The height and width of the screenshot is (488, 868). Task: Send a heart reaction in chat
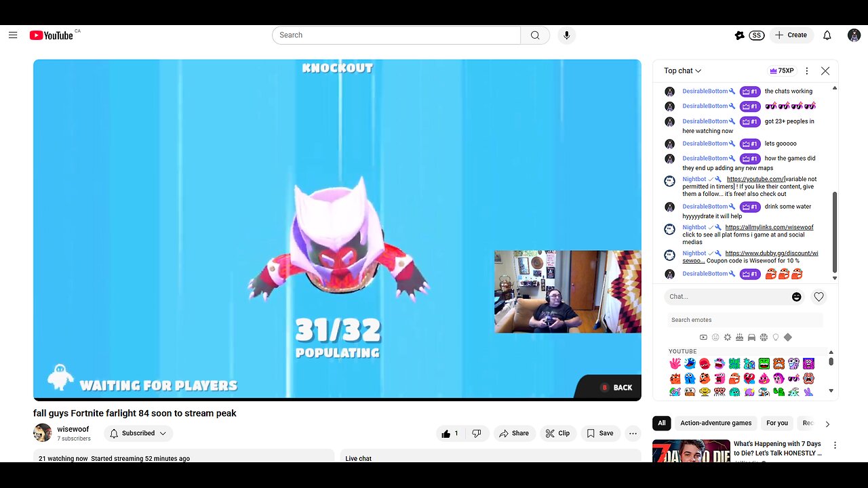pos(819,297)
